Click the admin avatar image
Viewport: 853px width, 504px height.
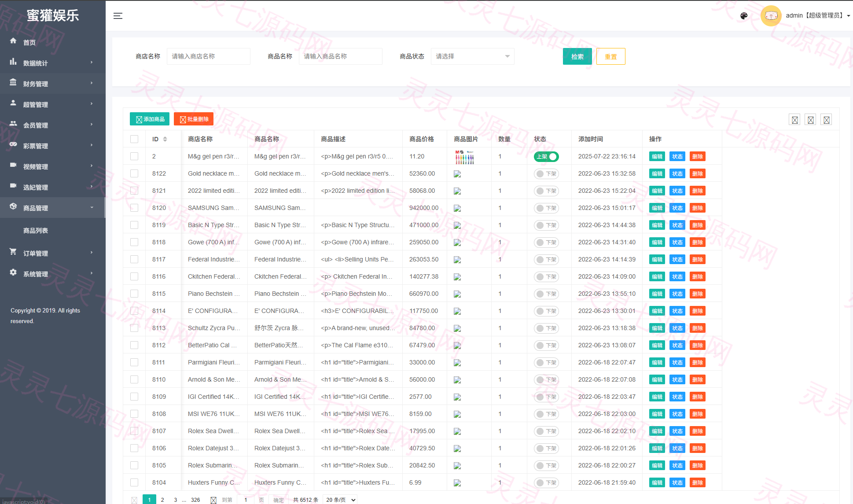[771, 16]
